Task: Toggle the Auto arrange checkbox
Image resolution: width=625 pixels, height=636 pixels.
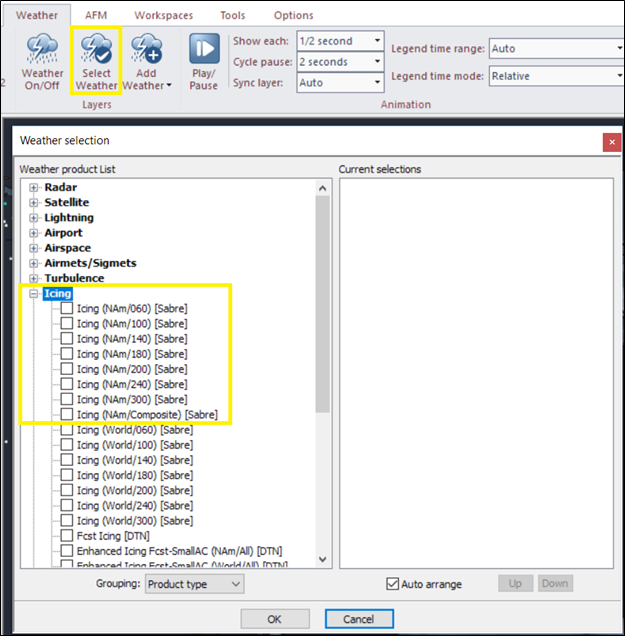Action: coord(393,584)
